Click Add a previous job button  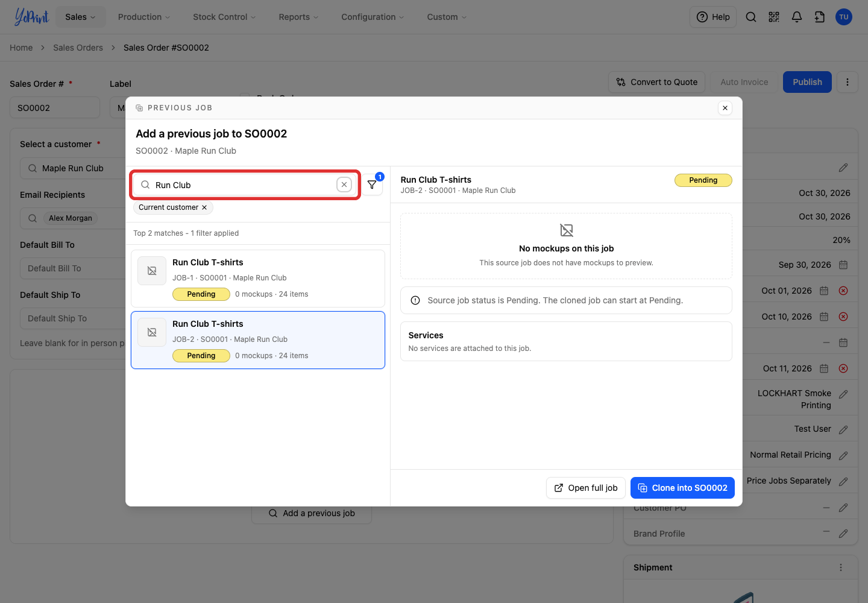click(312, 513)
